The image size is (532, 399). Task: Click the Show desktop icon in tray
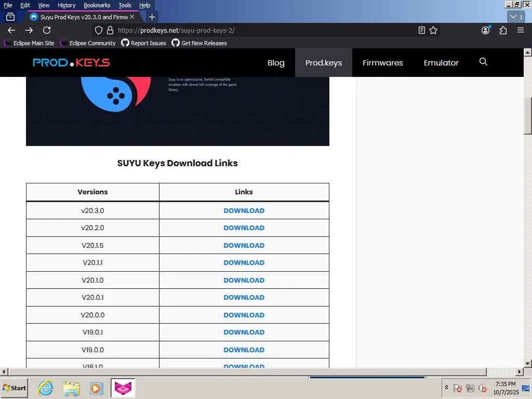tap(527, 388)
